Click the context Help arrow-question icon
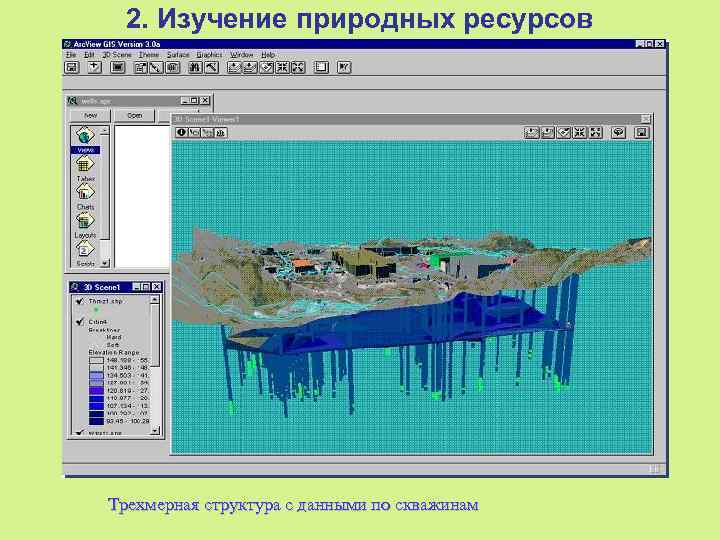The width and height of the screenshot is (720, 540). [344, 68]
